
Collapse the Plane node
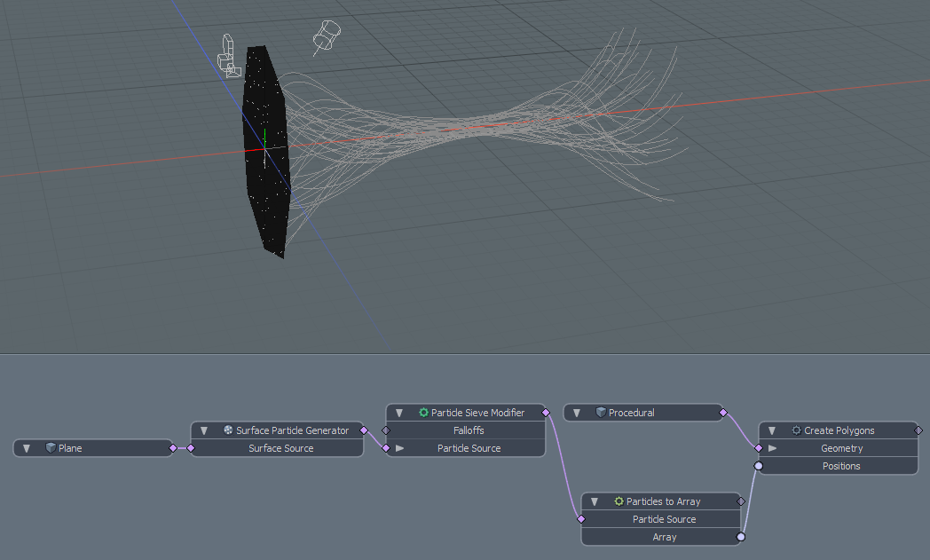click(27, 448)
